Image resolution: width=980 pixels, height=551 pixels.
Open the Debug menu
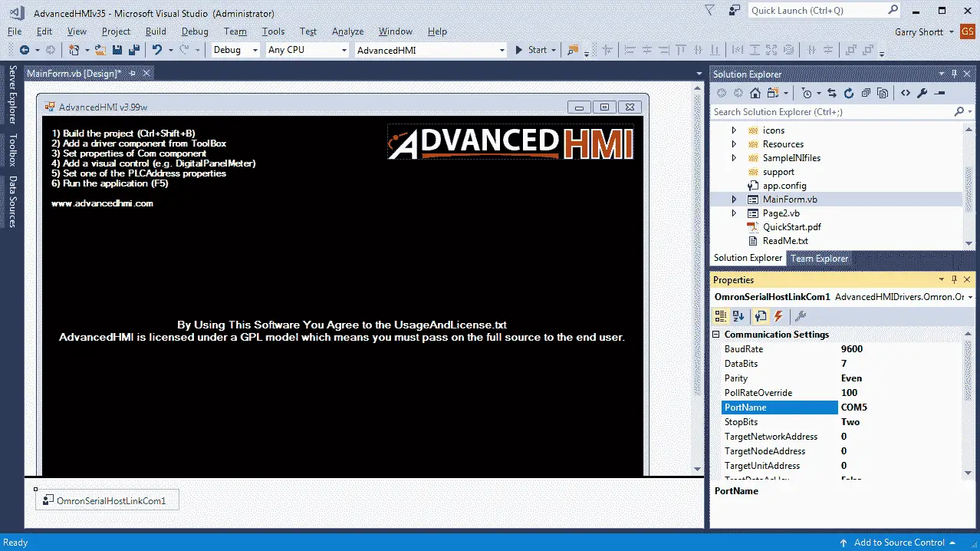(x=195, y=31)
